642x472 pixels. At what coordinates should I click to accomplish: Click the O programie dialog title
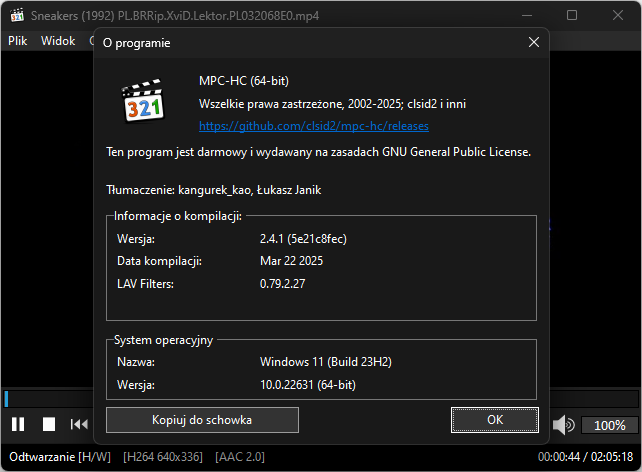point(136,43)
